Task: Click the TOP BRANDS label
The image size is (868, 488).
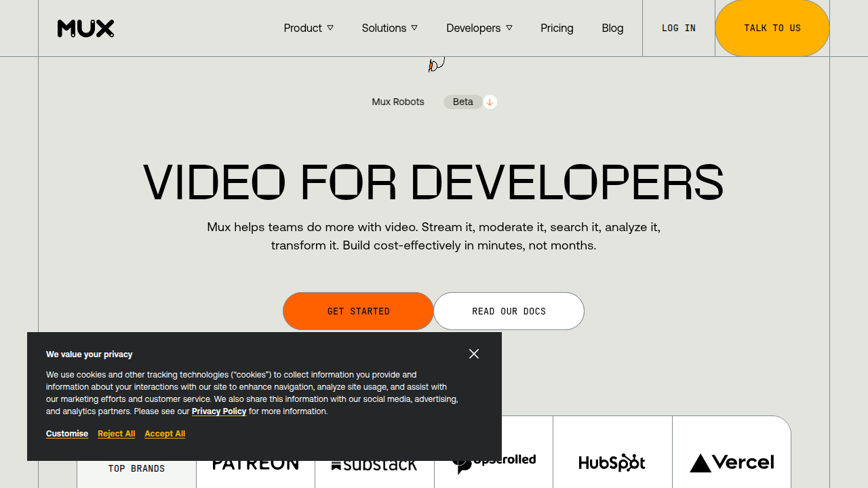Action: pos(136,468)
